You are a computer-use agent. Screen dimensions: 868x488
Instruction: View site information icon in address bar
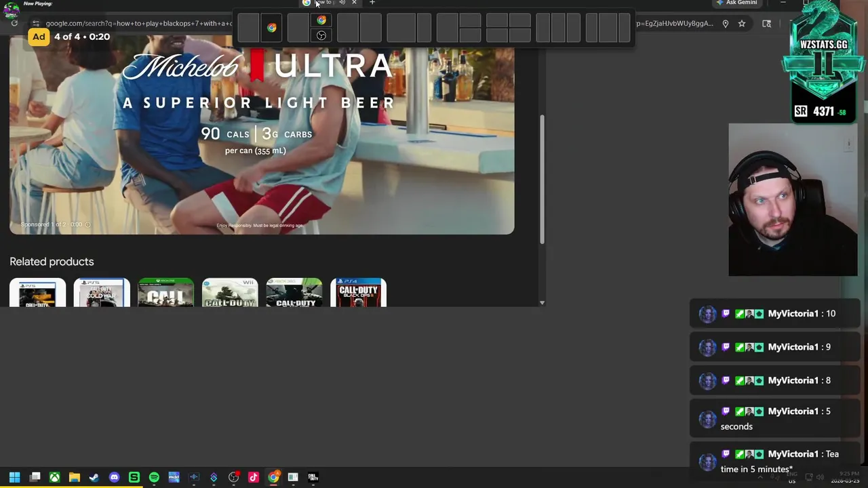click(x=35, y=23)
